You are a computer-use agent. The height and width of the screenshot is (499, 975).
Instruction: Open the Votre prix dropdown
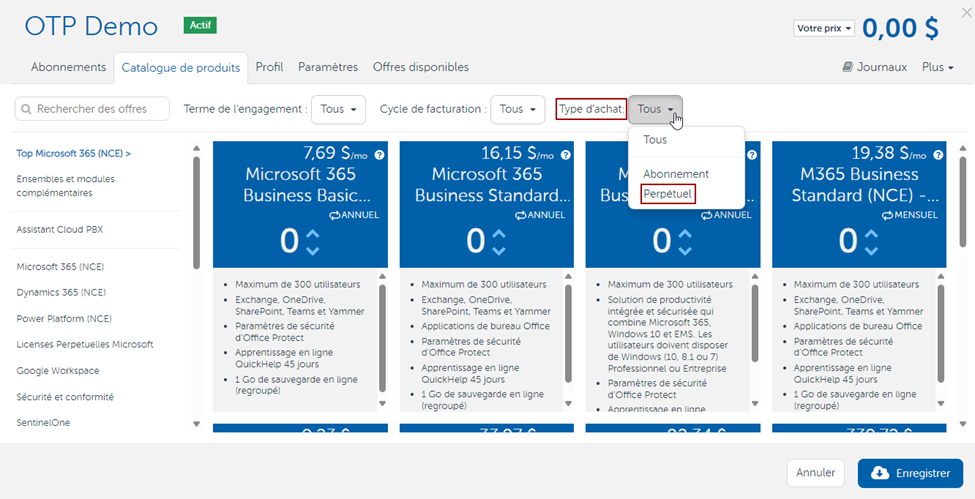coord(824,29)
